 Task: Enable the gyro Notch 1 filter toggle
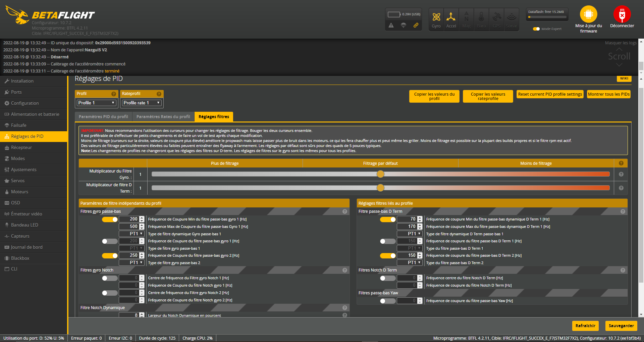pos(110,278)
